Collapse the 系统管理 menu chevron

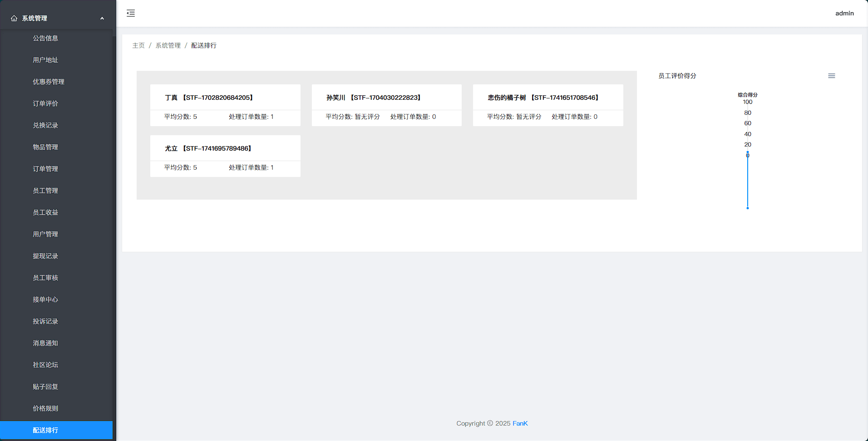(102, 19)
